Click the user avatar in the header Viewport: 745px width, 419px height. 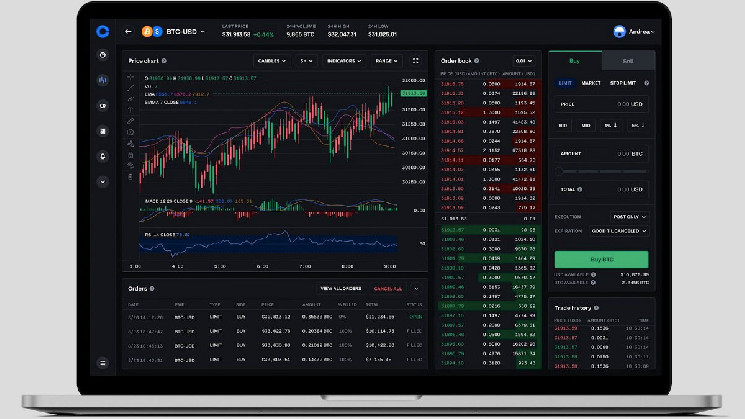coord(619,31)
